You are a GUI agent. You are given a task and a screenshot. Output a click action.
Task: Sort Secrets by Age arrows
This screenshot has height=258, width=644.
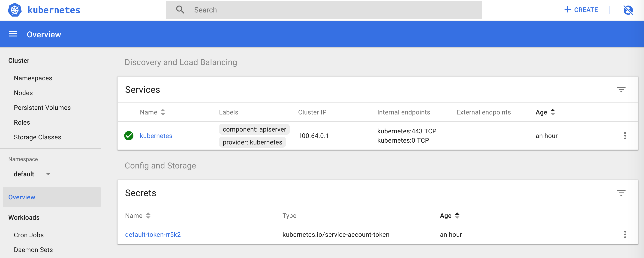coord(457,216)
